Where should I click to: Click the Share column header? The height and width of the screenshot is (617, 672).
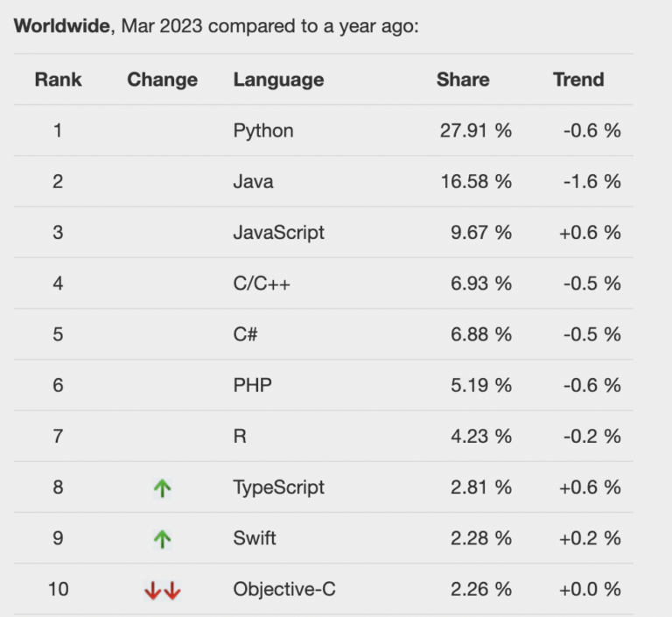coord(463,80)
